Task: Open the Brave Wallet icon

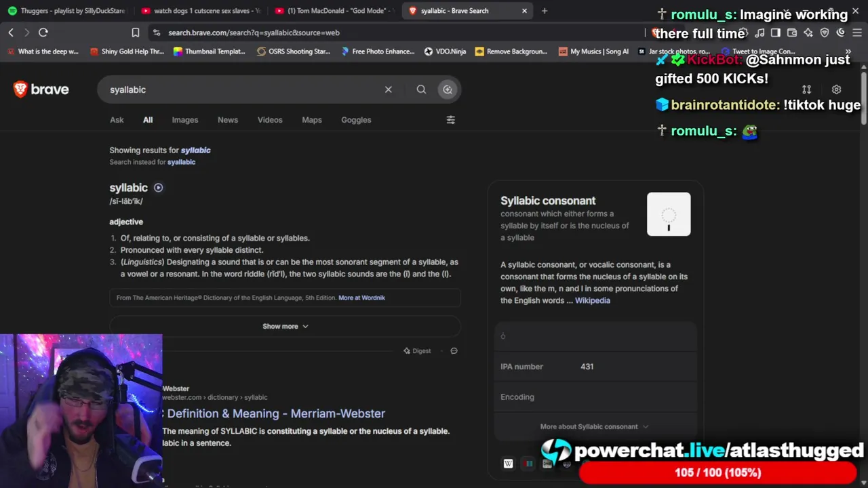Action: pos(792,33)
